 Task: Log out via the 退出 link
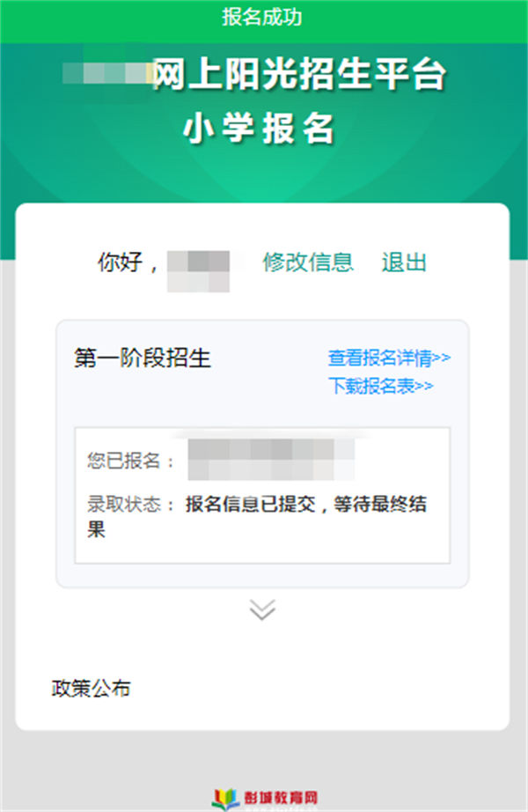(404, 262)
